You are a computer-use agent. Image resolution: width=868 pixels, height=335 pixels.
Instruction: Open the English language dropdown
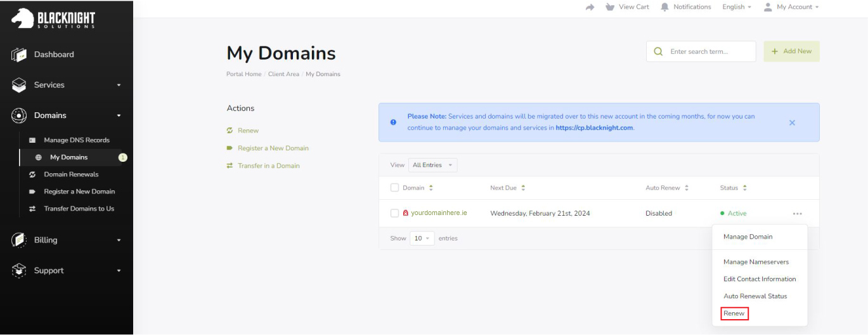point(737,7)
